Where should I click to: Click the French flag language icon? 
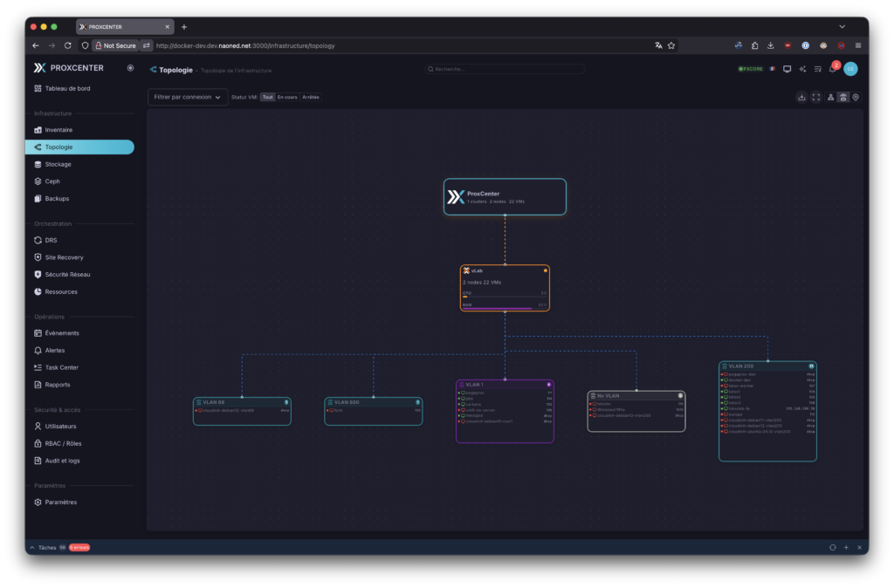772,69
